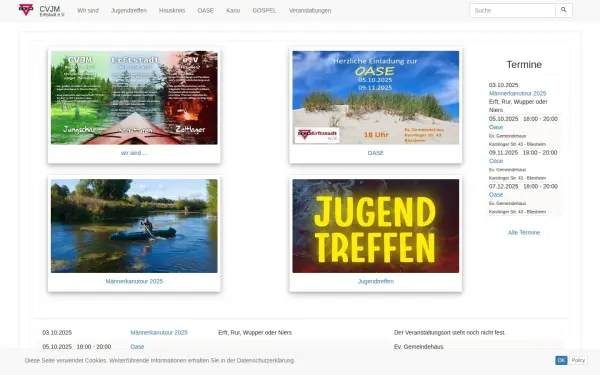
Task: Open the Oase event dated 07.12.2025 in Termine
Action: point(496,194)
